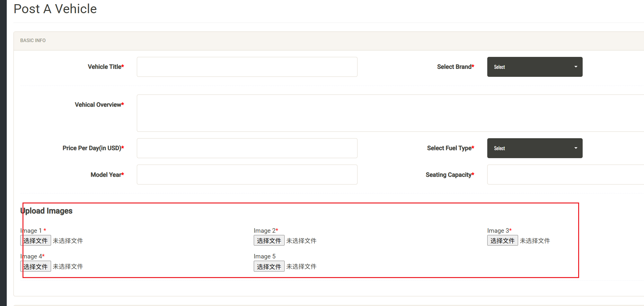The image size is (644, 306).
Task: Click the Vehicle Title label
Action: [x=105, y=67]
